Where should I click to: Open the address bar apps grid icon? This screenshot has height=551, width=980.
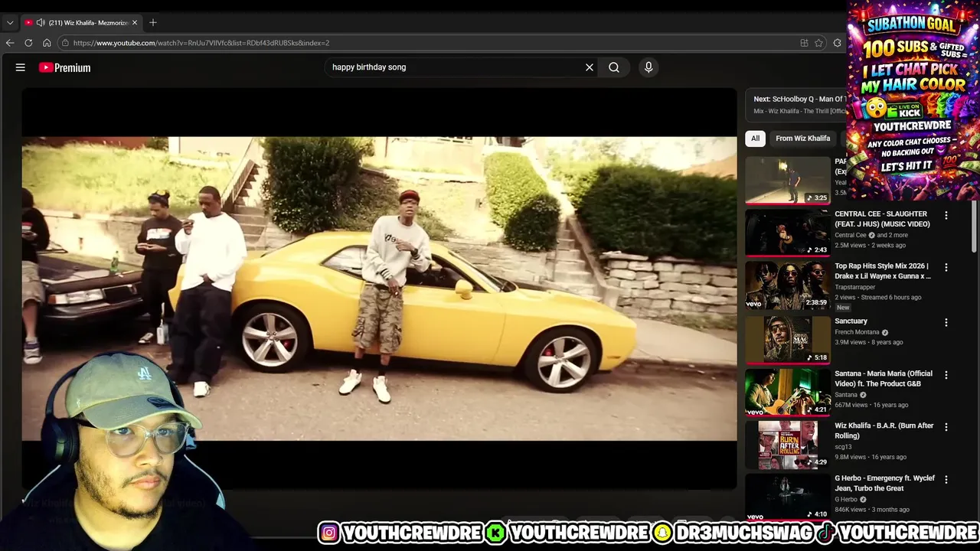[804, 43]
